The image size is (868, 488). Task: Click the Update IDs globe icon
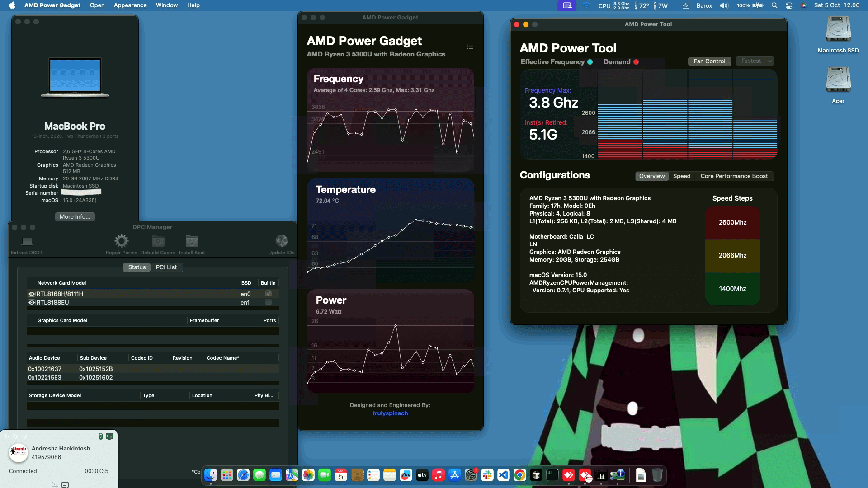point(282,241)
